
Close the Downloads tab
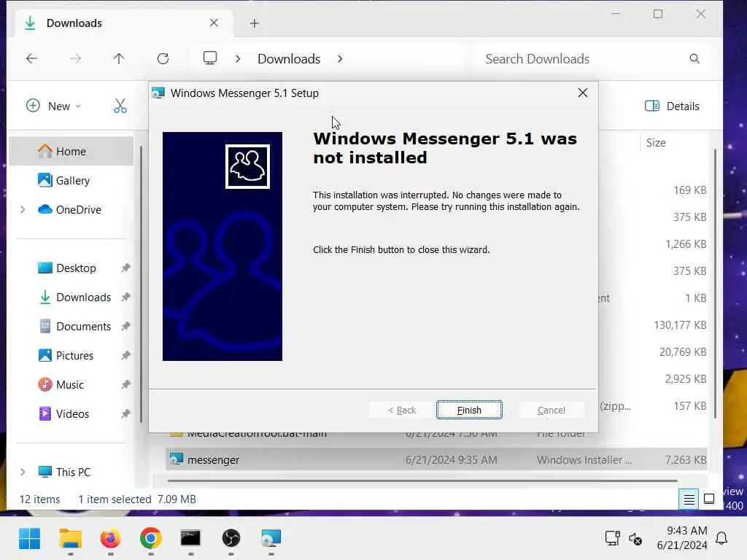tap(214, 23)
